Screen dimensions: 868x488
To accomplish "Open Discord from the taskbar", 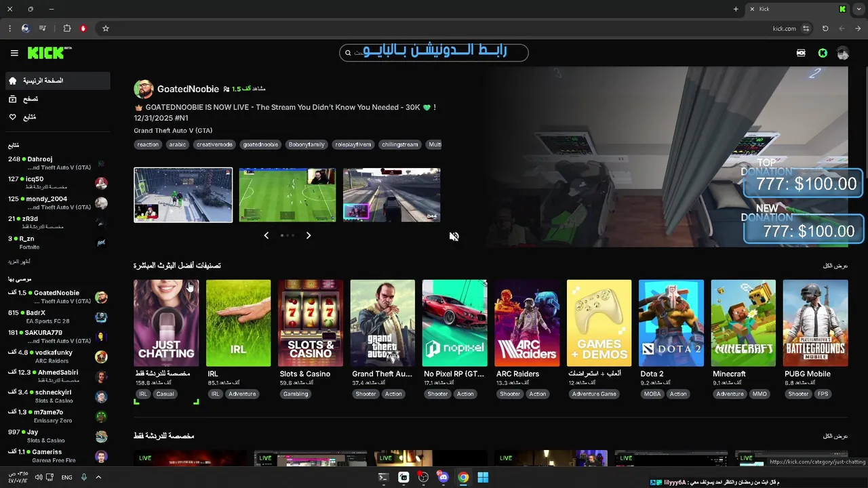I will pyautogui.click(x=443, y=477).
